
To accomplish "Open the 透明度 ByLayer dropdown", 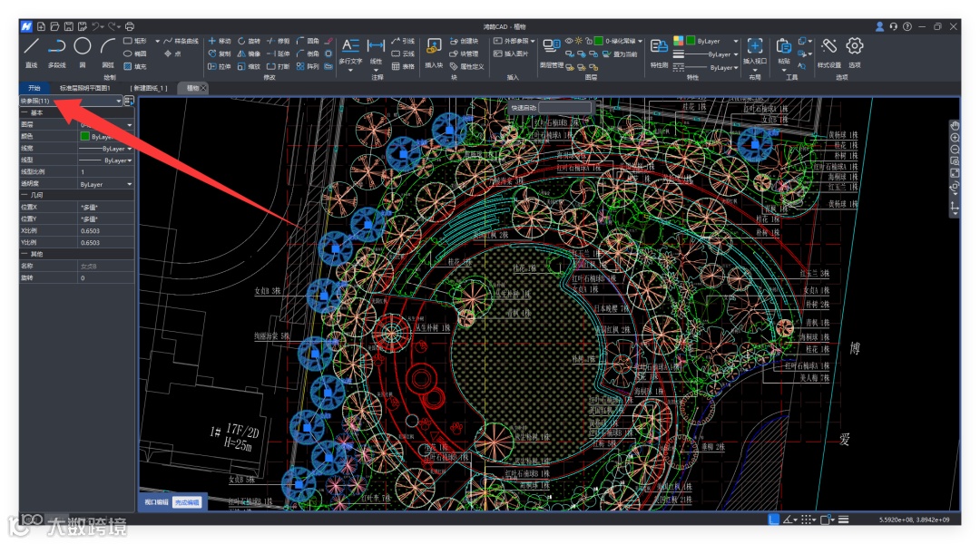I will coord(105,184).
